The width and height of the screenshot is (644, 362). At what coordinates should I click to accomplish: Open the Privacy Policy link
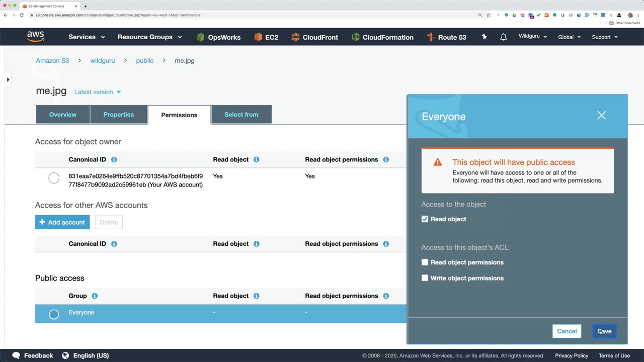tap(572, 355)
